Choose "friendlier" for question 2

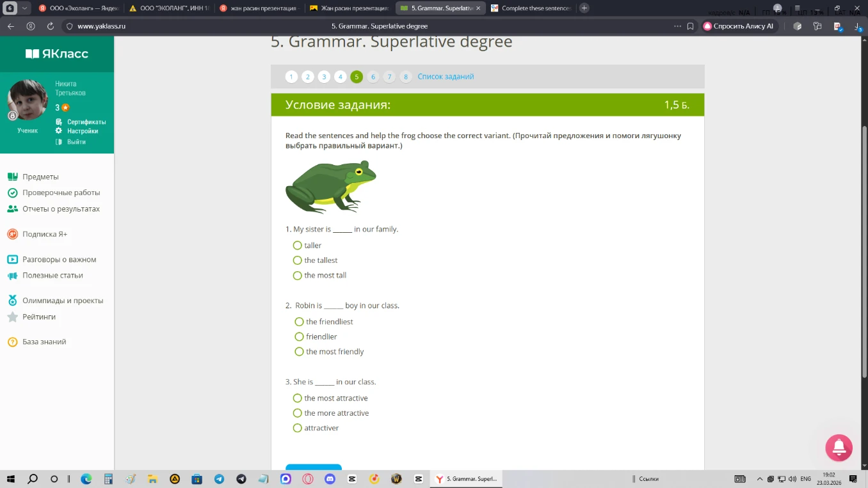[x=299, y=336]
